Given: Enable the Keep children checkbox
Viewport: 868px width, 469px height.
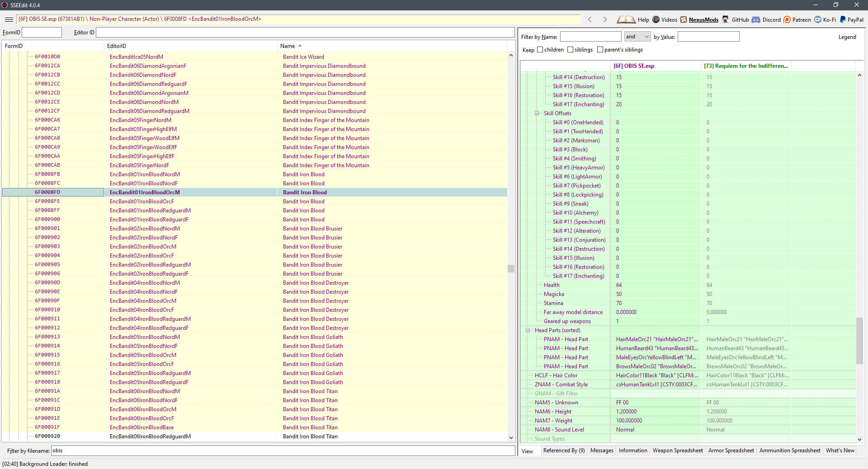Looking at the screenshot, I should pos(540,50).
